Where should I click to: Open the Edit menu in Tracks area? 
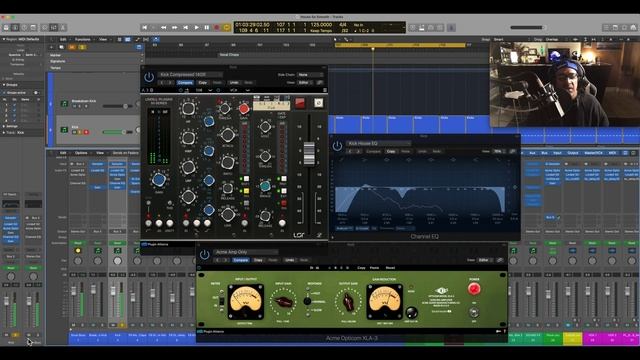[x=63, y=40]
